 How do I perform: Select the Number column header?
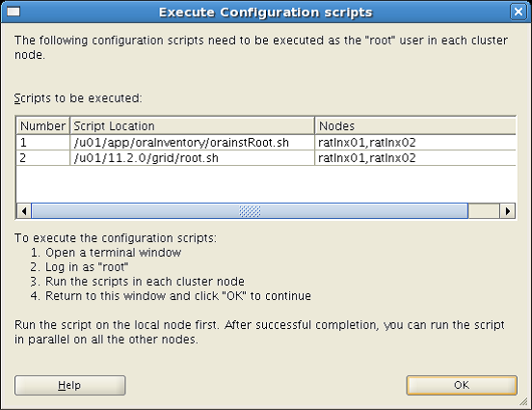(x=43, y=125)
